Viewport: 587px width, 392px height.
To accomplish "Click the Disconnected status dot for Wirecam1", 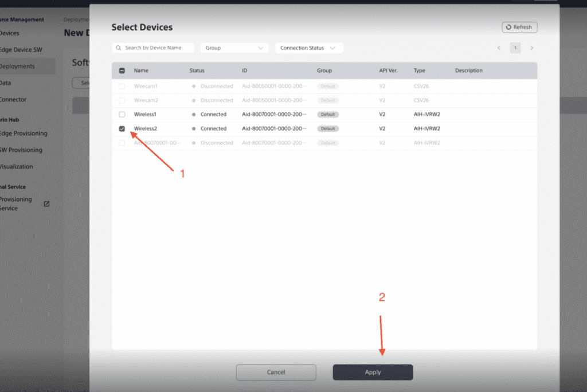I will click(x=193, y=86).
